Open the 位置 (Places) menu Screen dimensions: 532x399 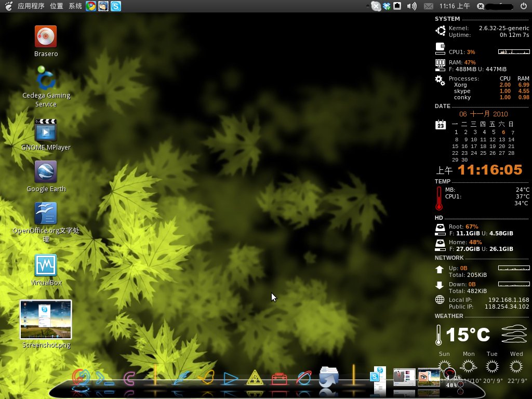(x=56, y=6)
